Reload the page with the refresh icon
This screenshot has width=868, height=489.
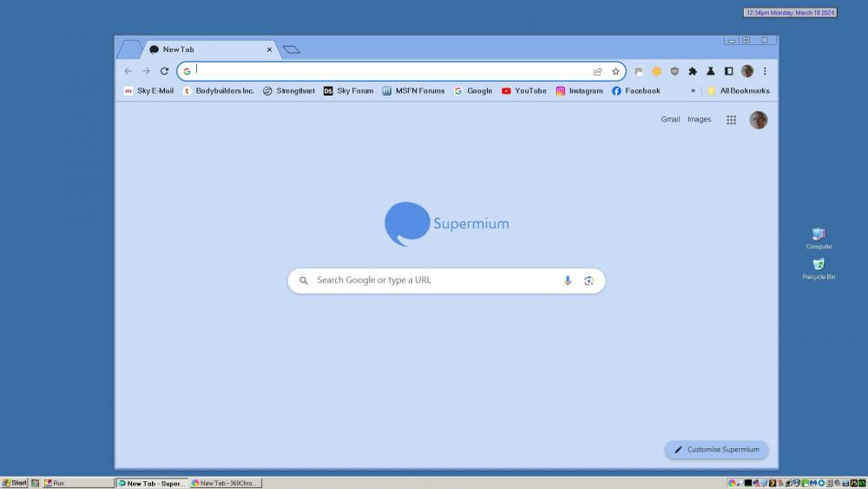(164, 71)
